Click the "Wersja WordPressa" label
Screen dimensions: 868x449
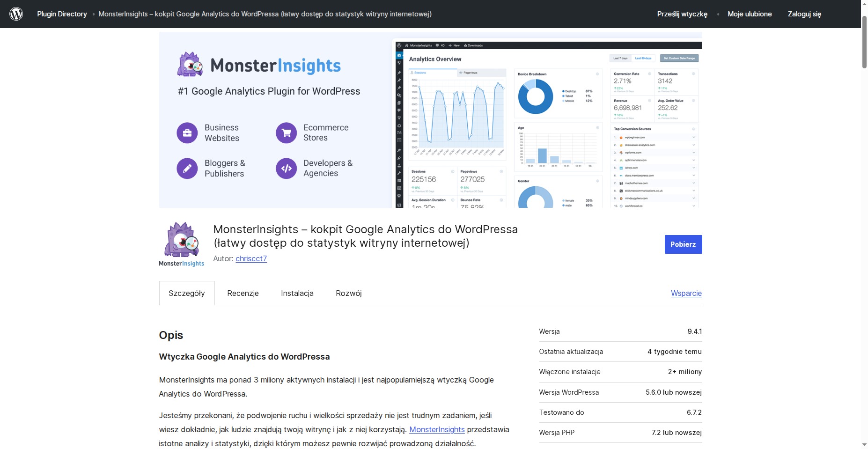pos(569,392)
